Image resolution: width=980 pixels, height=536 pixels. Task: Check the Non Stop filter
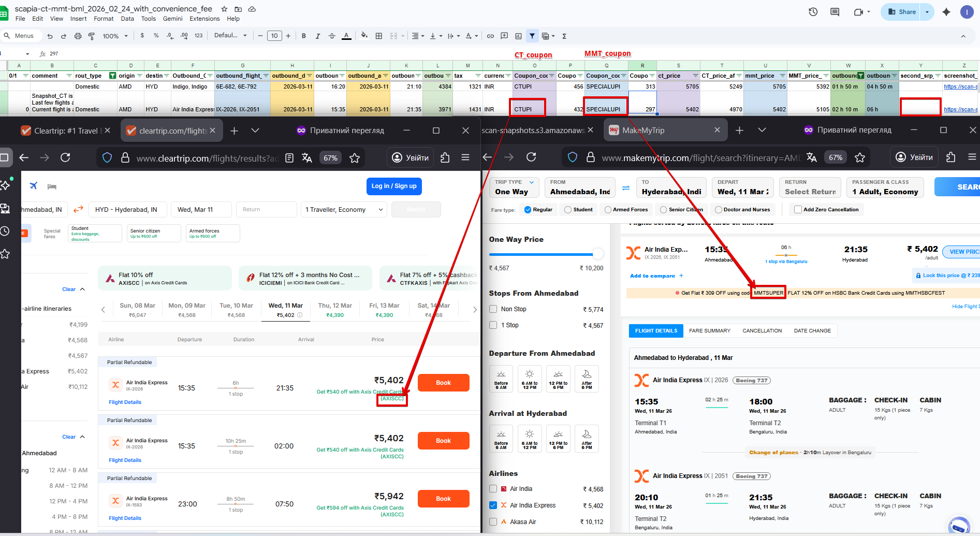493,309
